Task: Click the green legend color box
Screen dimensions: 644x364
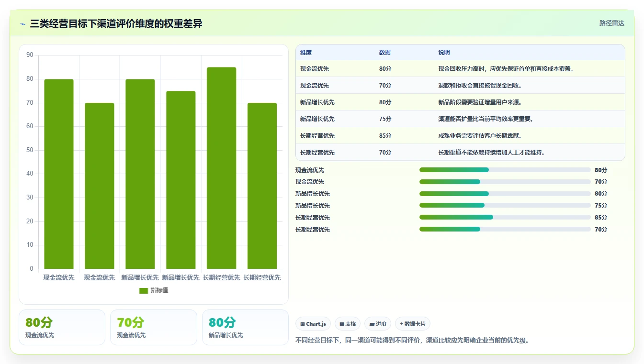Action: [144, 291]
